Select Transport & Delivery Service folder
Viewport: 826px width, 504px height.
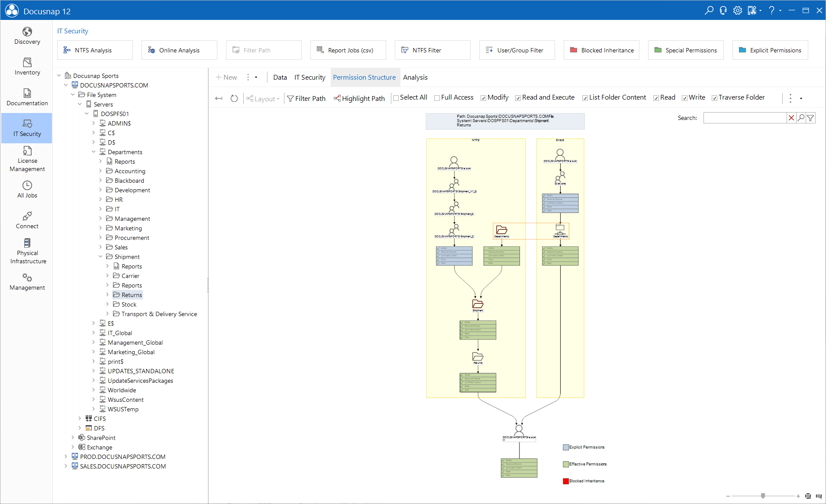pyautogui.click(x=159, y=314)
